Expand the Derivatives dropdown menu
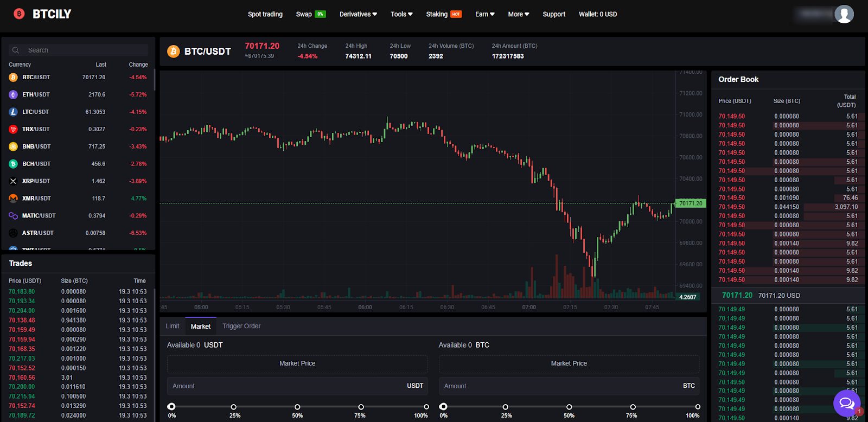This screenshot has height=422, width=868. 358,14
